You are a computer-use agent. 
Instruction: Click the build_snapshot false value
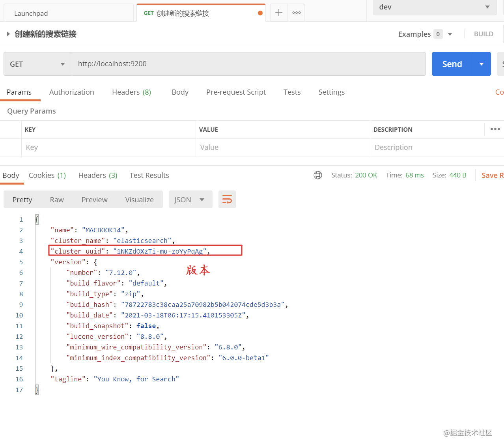pyautogui.click(x=146, y=326)
